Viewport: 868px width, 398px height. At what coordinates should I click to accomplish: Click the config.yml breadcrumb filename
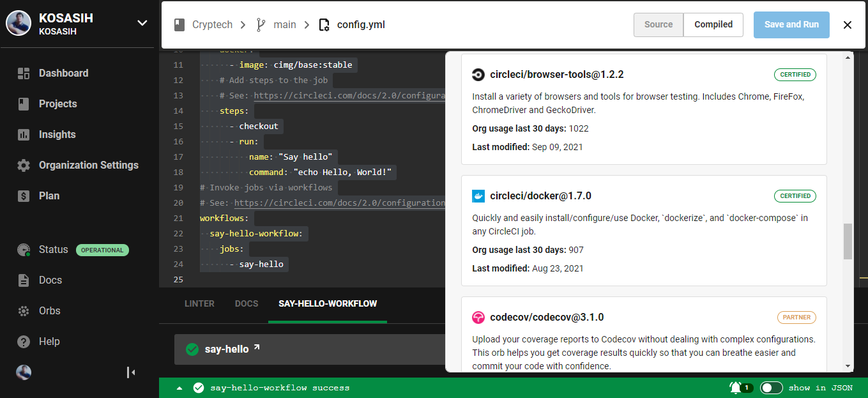click(361, 25)
